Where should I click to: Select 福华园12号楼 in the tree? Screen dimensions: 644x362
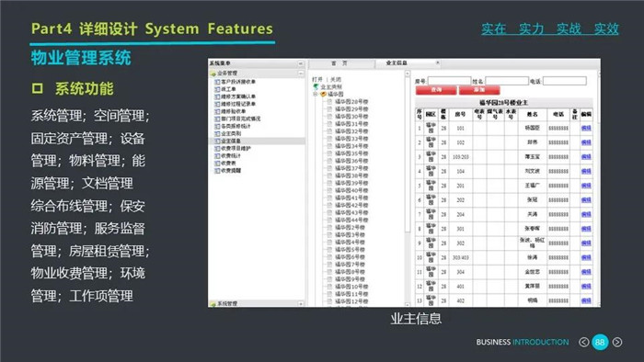point(351,301)
